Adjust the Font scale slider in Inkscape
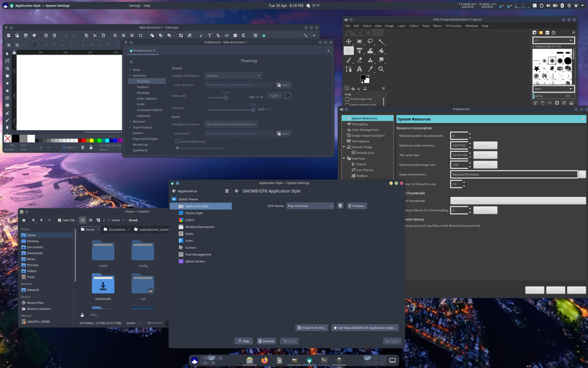 click(225, 98)
